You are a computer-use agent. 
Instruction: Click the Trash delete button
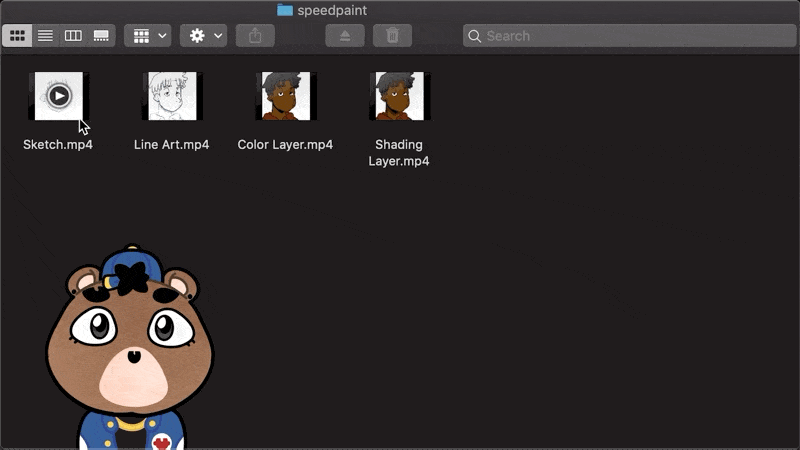tap(392, 36)
